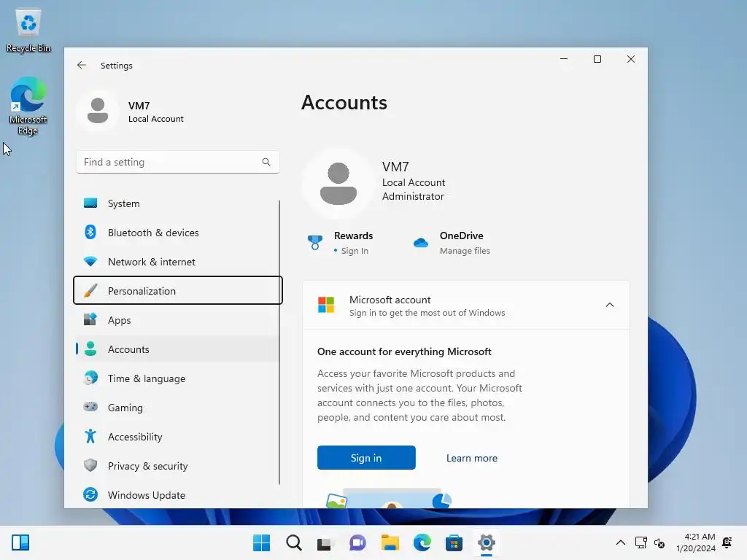The height and width of the screenshot is (560, 747).
Task: Show hidden system tray icons
Action: [620, 542]
